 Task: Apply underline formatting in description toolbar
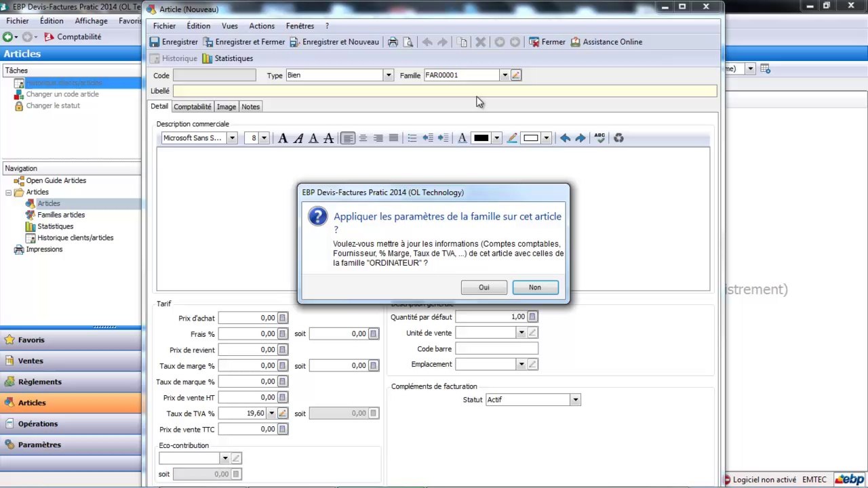coord(313,138)
